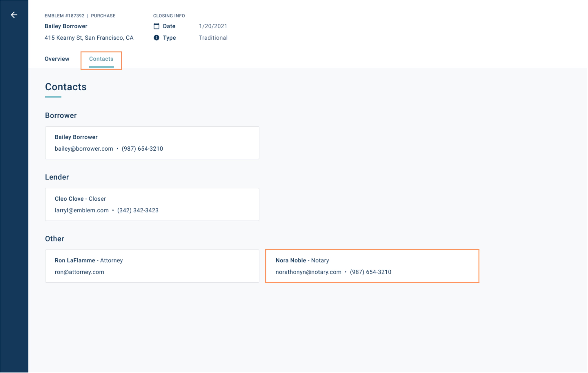Viewport: 588px width, 373px height.
Task: Click Bailey Borrower's phone number
Action: pyautogui.click(x=142, y=149)
